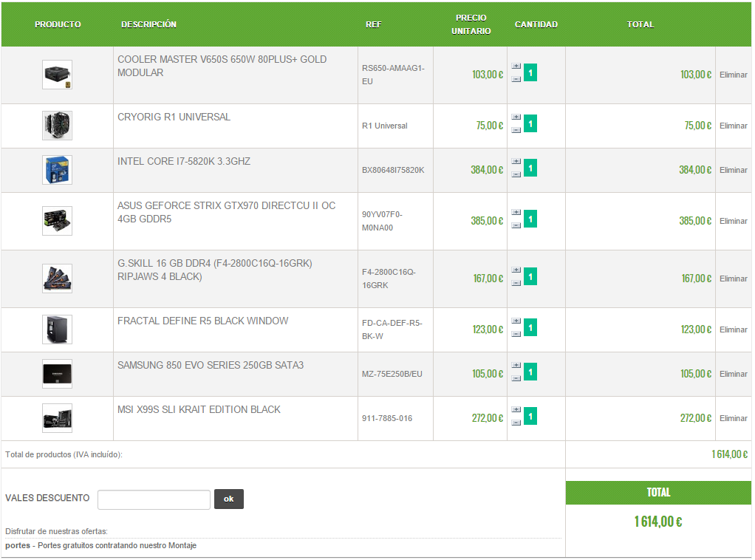The width and height of the screenshot is (755, 560).
Task: Click reference 'R1 Universal'
Action: 384,126
